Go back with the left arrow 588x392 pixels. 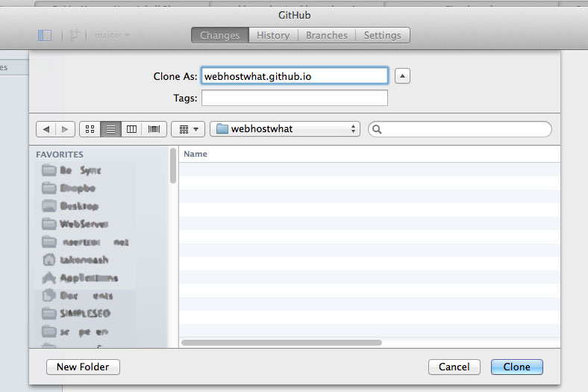click(x=46, y=129)
